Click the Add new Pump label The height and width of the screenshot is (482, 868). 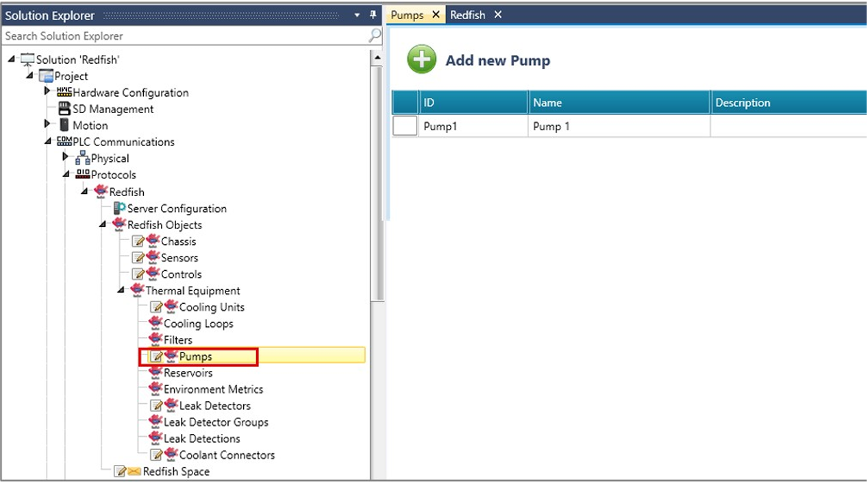click(497, 61)
